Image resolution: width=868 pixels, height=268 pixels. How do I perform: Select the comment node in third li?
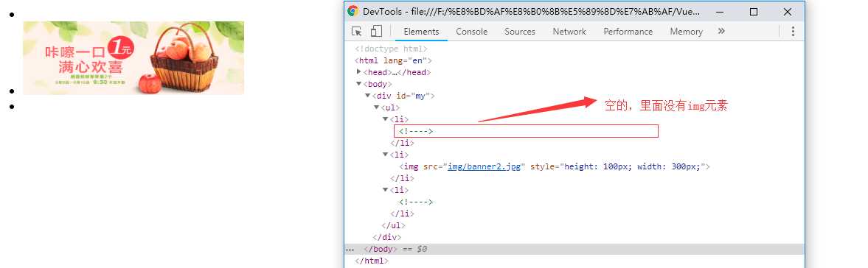click(415, 202)
